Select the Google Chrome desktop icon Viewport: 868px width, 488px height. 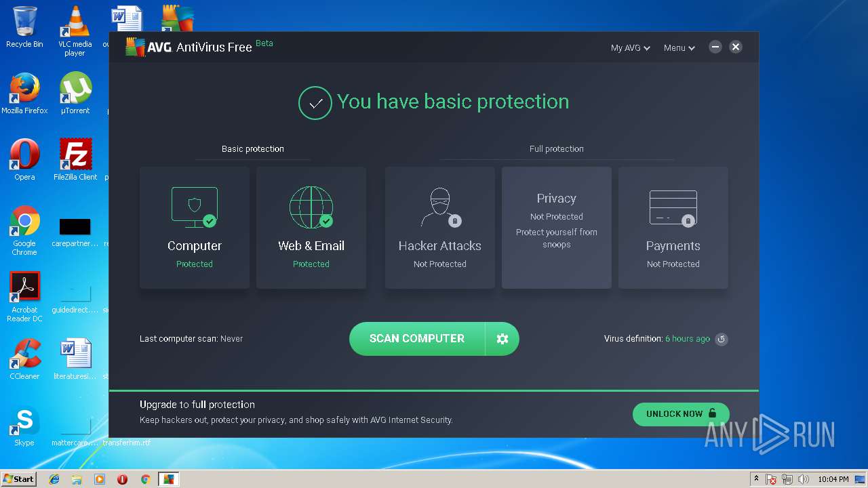[24, 230]
